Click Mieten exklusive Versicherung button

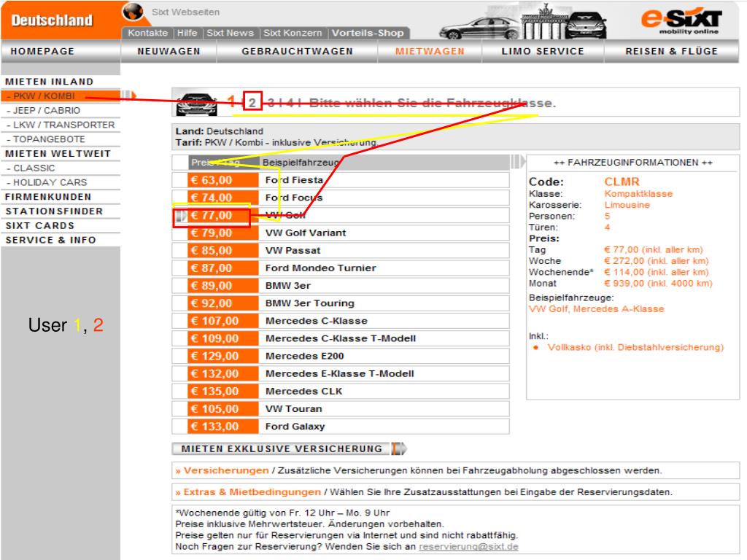[x=281, y=448]
